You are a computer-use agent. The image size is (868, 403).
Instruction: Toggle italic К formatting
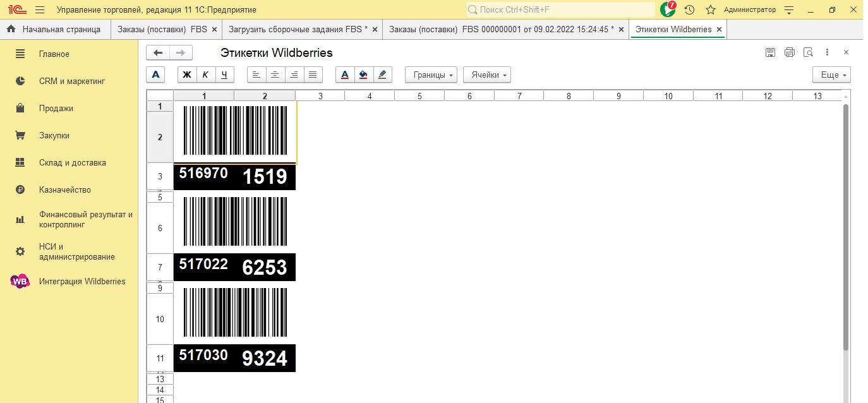coord(206,75)
